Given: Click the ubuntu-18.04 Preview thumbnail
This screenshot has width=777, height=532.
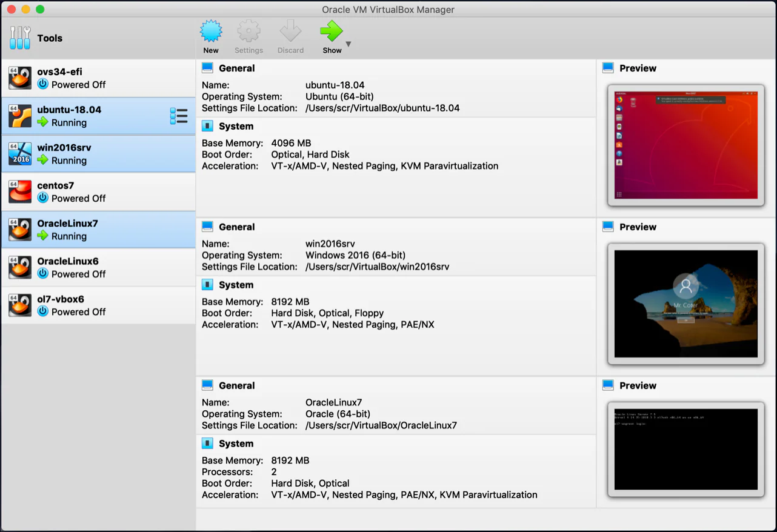Looking at the screenshot, I should [x=685, y=144].
